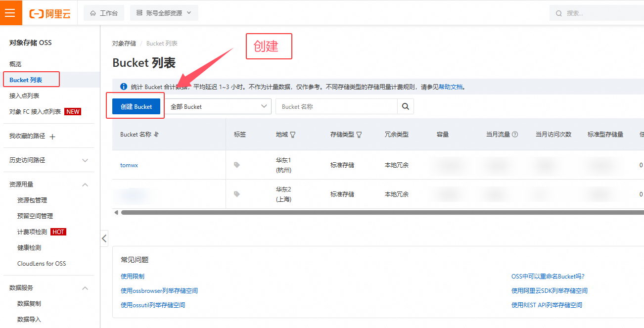Screen dimensions: 644x328
Task: Open 账号全部资源 dropdown
Action: click(164, 13)
